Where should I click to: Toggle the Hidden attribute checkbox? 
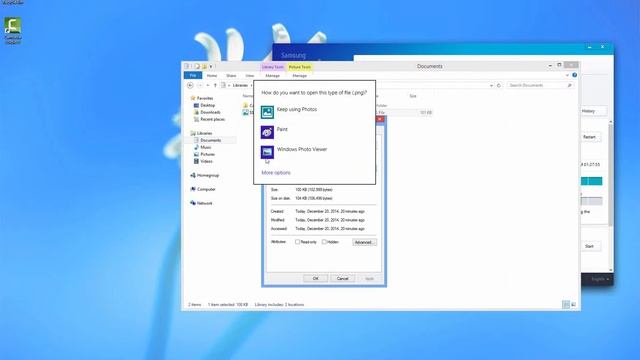(324, 242)
